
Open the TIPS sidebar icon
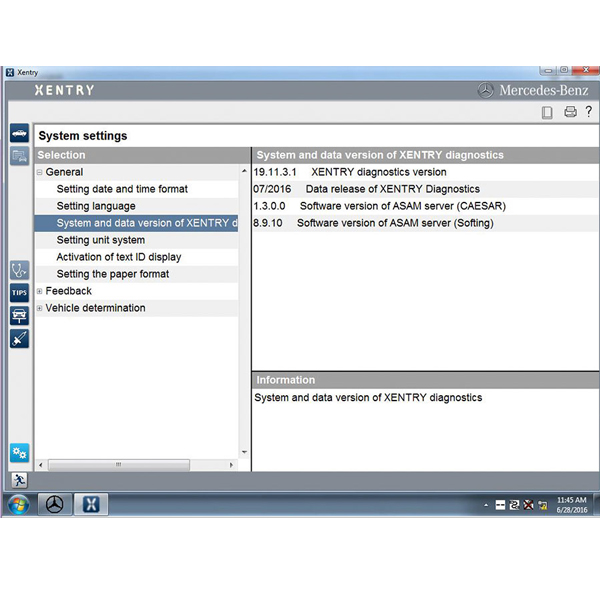click(19, 293)
